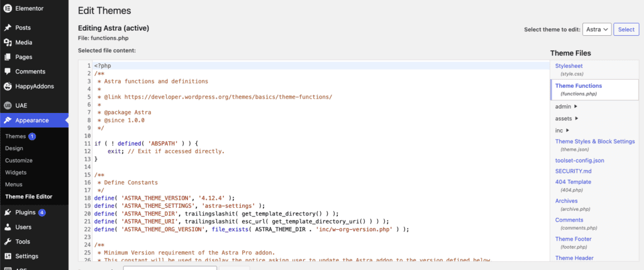644x270 pixels.
Task: Click the Plugins plug icon
Action: coord(8,213)
